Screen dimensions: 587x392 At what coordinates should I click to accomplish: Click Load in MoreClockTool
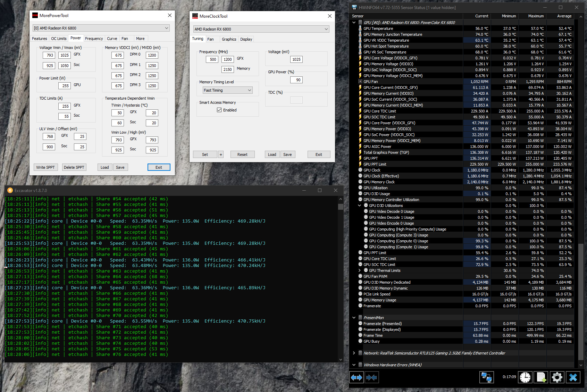[272, 155]
